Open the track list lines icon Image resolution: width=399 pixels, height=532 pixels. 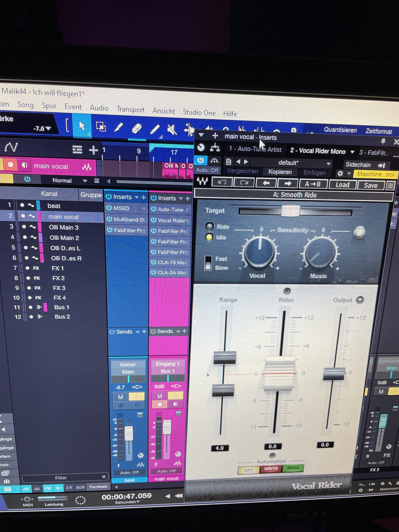[x=77, y=150]
